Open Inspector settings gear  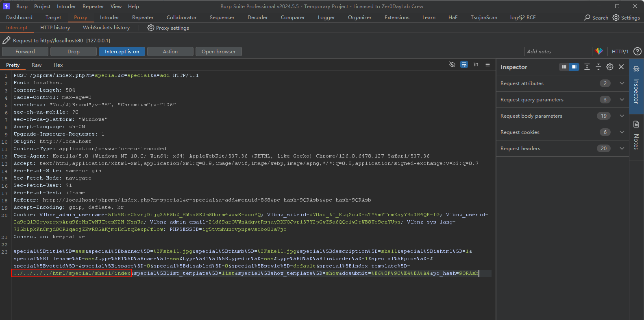(x=610, y=67)
